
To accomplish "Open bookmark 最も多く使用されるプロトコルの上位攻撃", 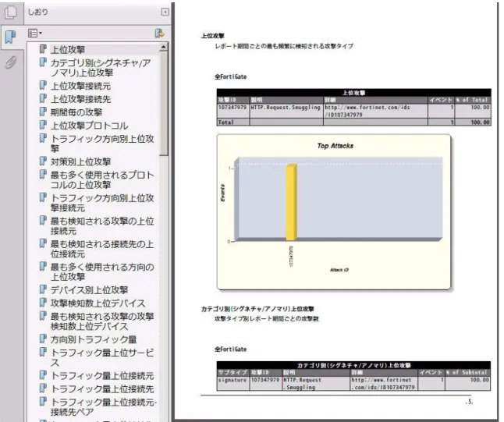I will [102, 179].
